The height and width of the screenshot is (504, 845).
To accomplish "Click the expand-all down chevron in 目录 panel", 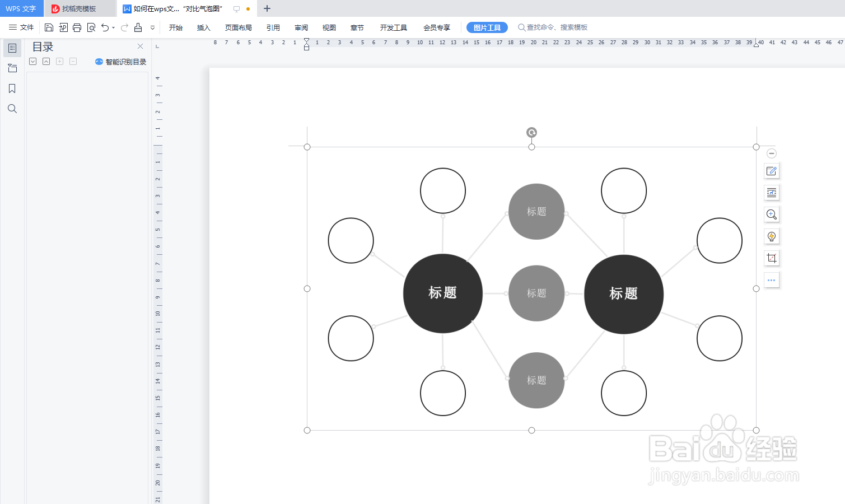I will 33,62.
